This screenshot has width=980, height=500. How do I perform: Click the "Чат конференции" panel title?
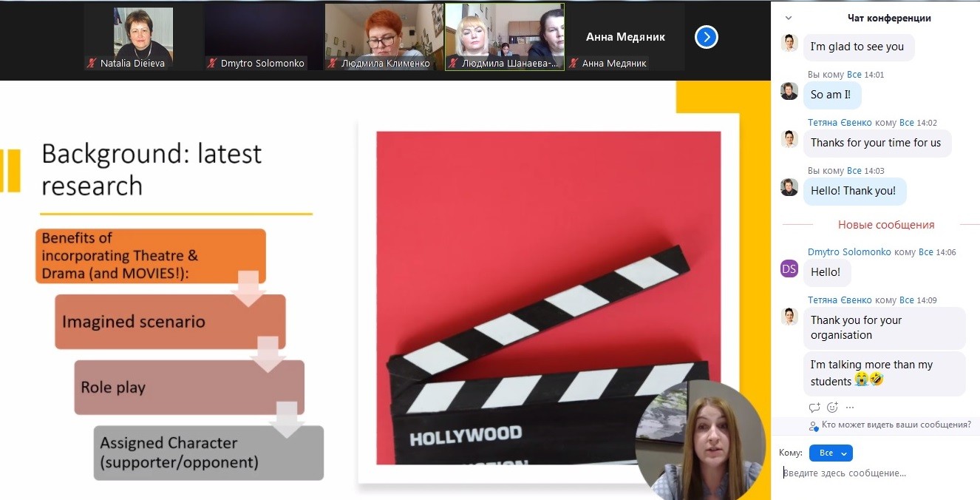tap(889, 18)
